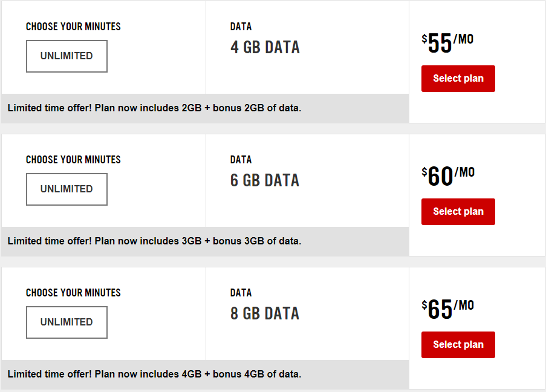546x392 pixels.
Task: Click the $65/MO price text
Action: coord(447,309)
